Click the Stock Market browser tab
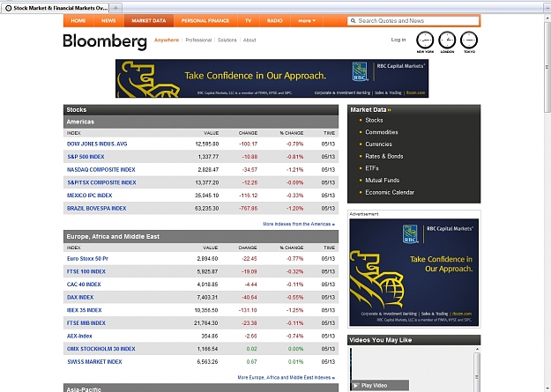Screen dimensions: 551x392 (56, 8)
